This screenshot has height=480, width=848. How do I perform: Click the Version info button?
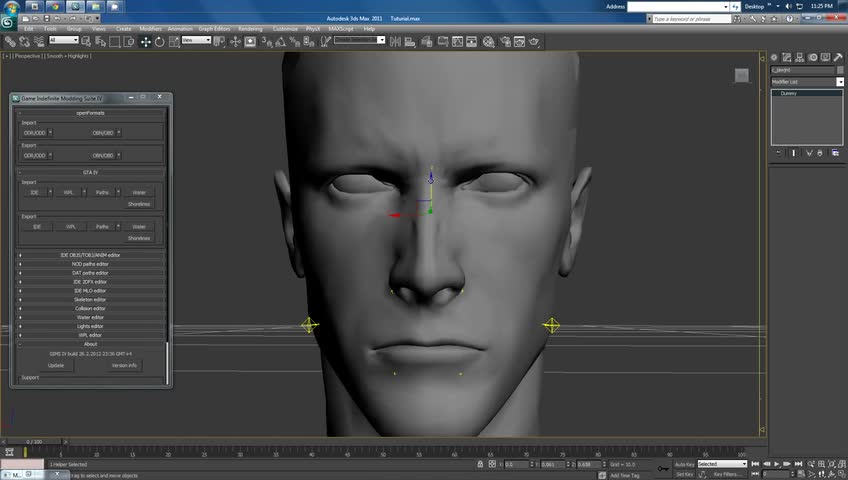(124, 365)
